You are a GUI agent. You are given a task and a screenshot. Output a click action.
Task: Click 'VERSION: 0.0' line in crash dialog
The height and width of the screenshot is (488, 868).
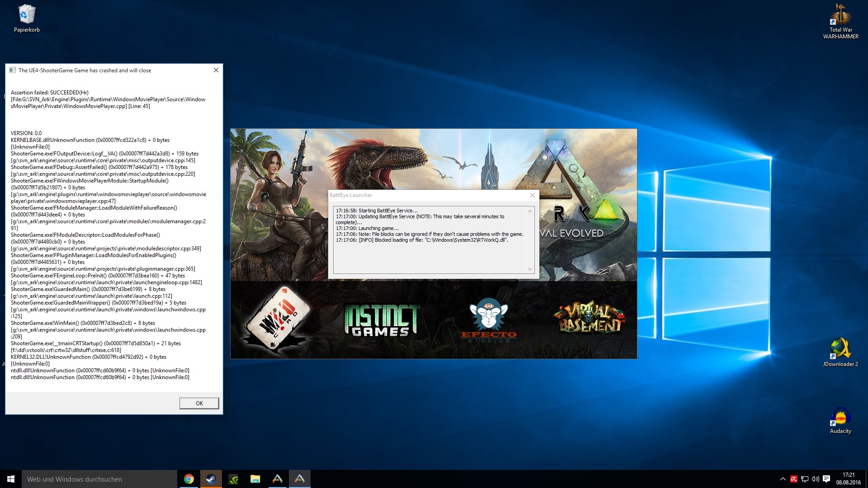pos(26,133)
